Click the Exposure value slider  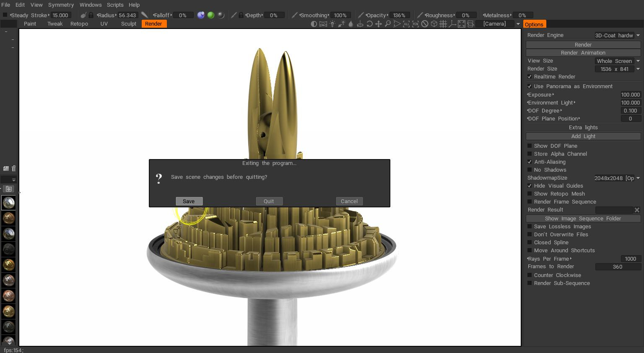tap(630, 94)
